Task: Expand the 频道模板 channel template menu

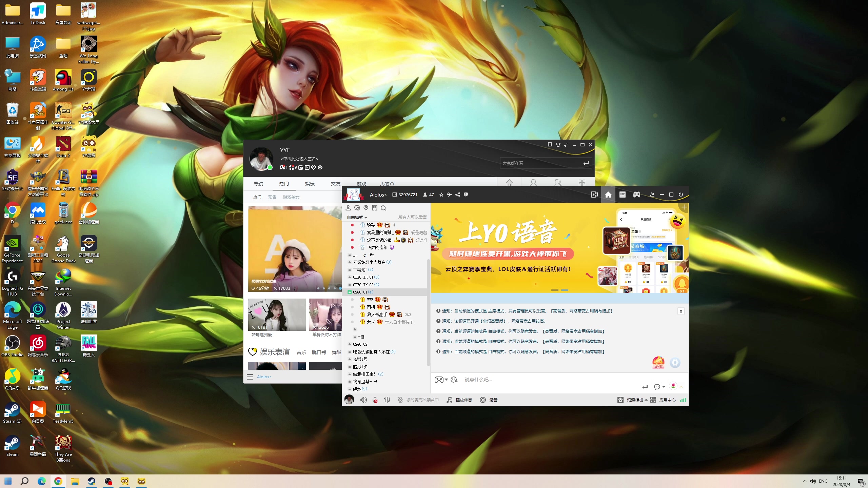Action: 633,400
